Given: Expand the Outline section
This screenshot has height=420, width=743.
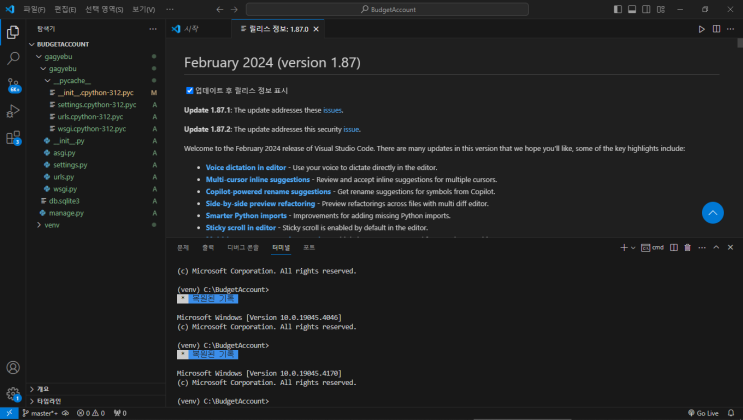Looking at the screenshot, I should tap(95, 389).
